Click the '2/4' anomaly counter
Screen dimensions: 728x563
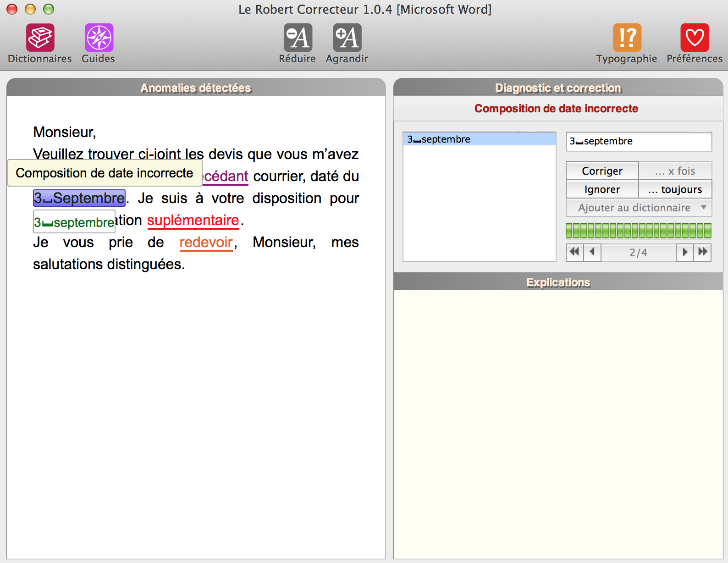coord(638,253)
